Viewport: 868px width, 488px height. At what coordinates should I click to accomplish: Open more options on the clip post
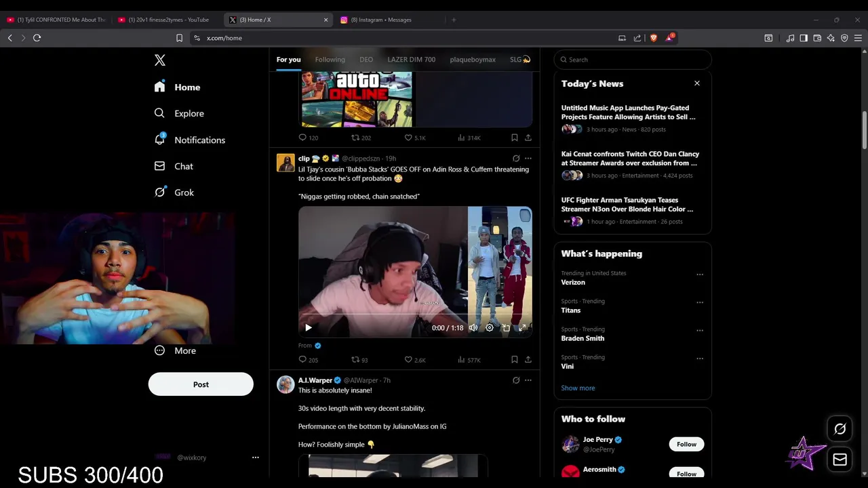tap(528, 159)
